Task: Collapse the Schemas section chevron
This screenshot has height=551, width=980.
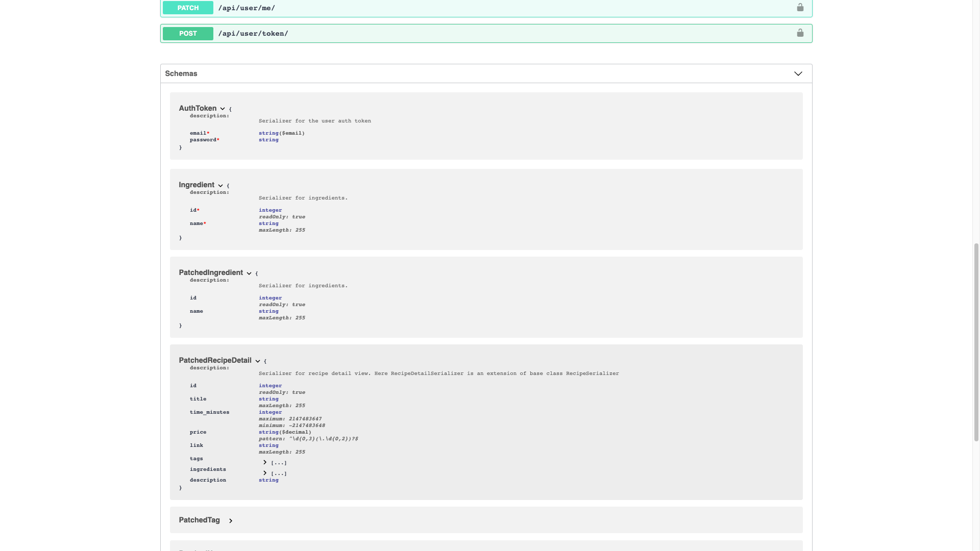Action: (x=798, y=73)
